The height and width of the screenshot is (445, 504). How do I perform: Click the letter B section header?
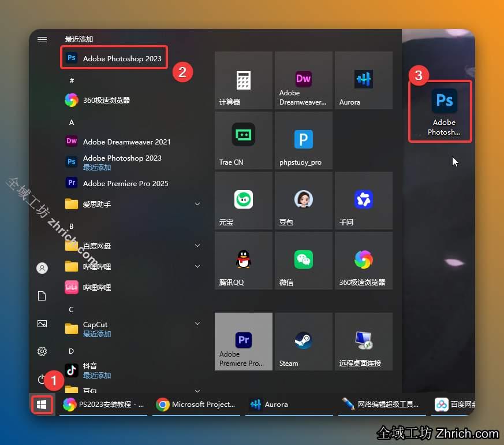(x=72, y=226)
